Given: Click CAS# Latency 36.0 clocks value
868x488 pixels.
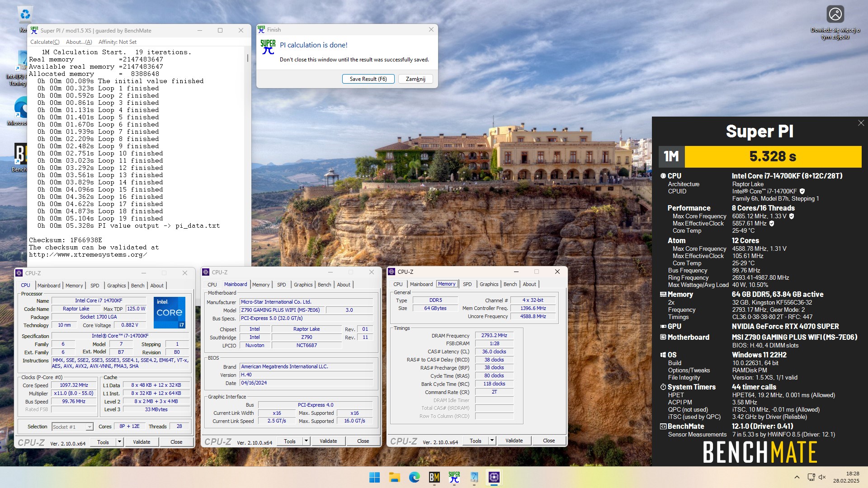Looking at the screenshot, I should pos(494,352).
